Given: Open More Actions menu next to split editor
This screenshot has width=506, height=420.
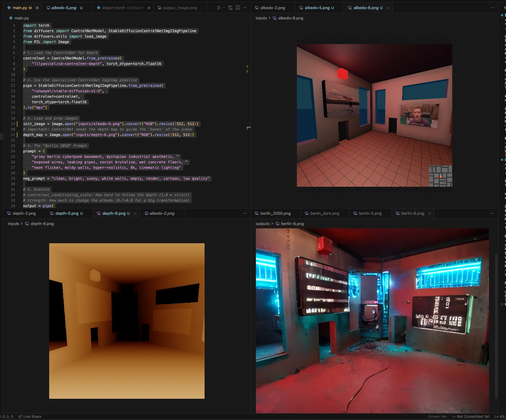Looking at the screenshot, I should (x=245, y=8).
